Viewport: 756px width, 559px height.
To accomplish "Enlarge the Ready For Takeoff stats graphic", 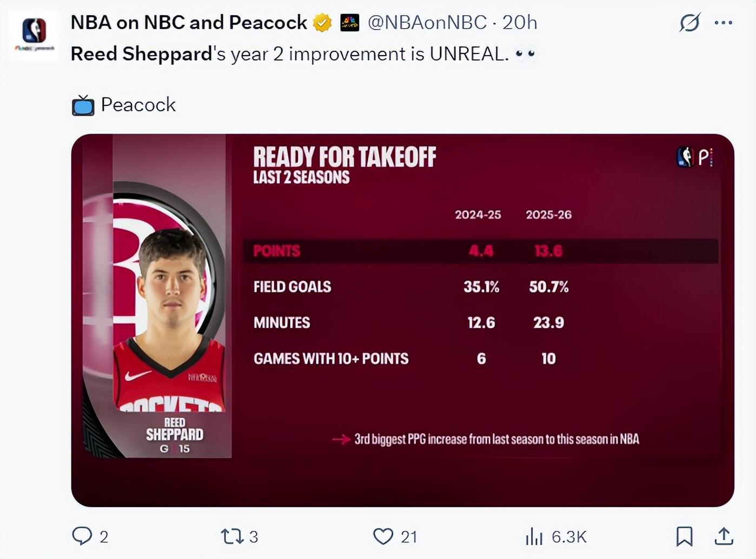I will click(402, 320).
